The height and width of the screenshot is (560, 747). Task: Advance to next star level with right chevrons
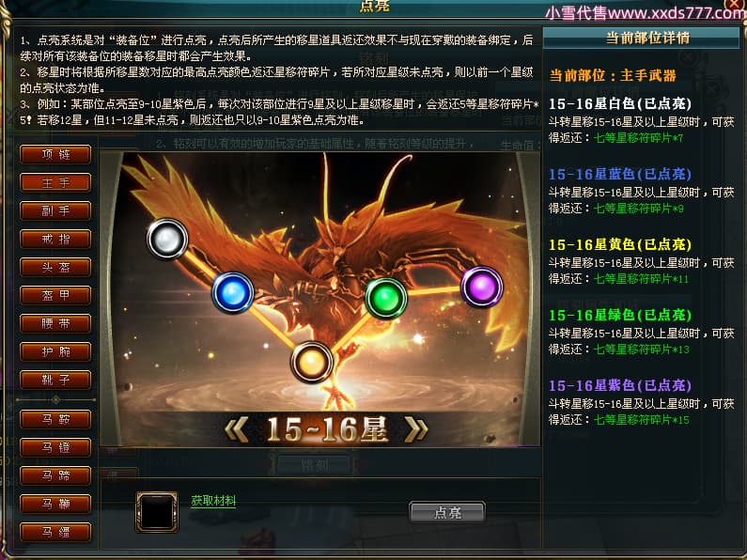coord(416,429)
